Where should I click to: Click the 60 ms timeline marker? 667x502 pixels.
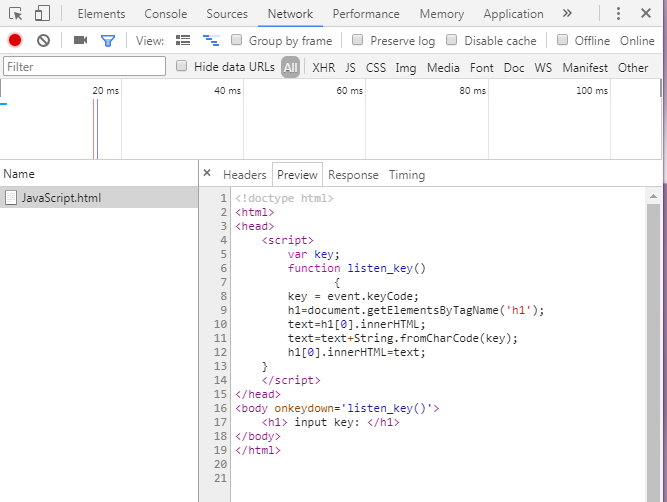coord(349,91)
